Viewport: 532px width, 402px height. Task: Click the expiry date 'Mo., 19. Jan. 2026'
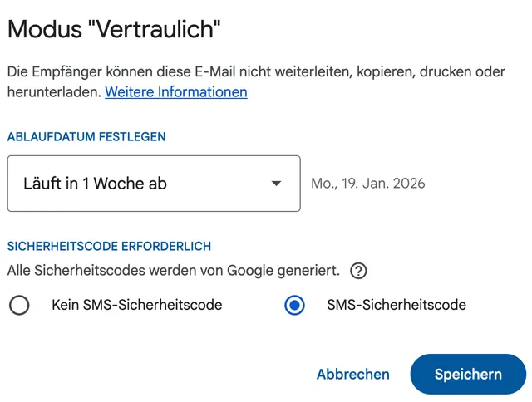367,184
